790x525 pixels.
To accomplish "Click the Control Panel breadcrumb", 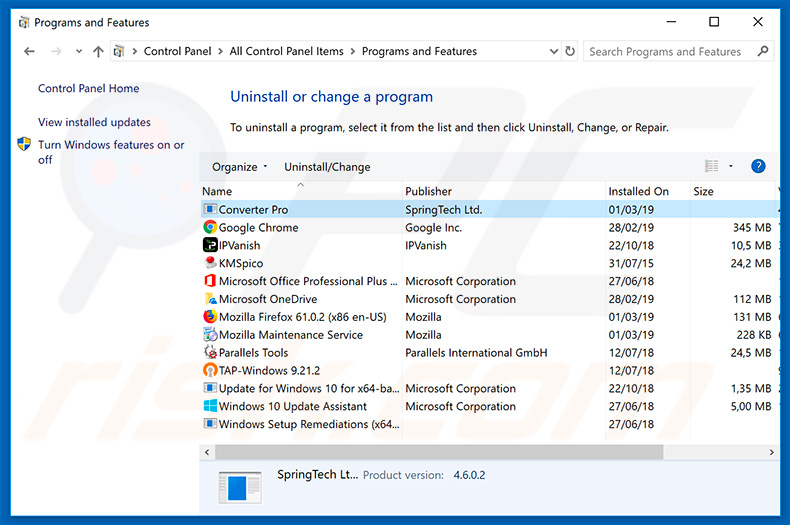I will click(177, 51).
